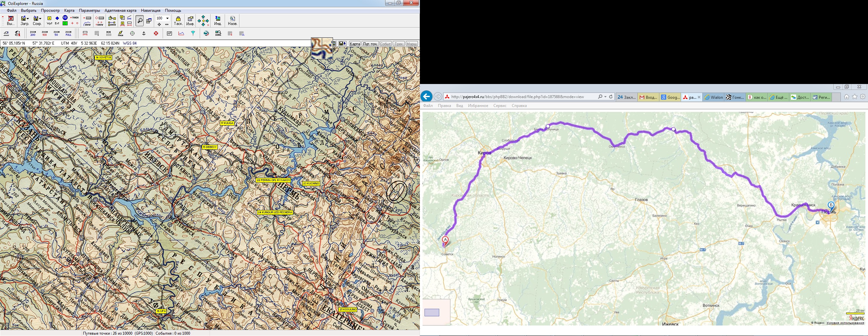
Task: Click the Пут. точ. button
Action: (x=370, y=44)
